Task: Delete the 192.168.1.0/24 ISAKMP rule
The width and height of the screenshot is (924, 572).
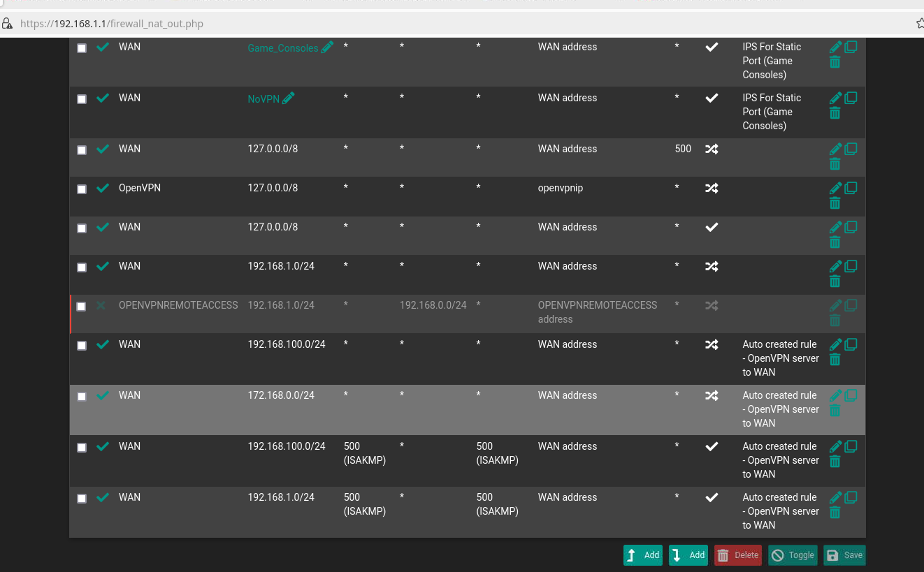Action: tap(835, 513)
